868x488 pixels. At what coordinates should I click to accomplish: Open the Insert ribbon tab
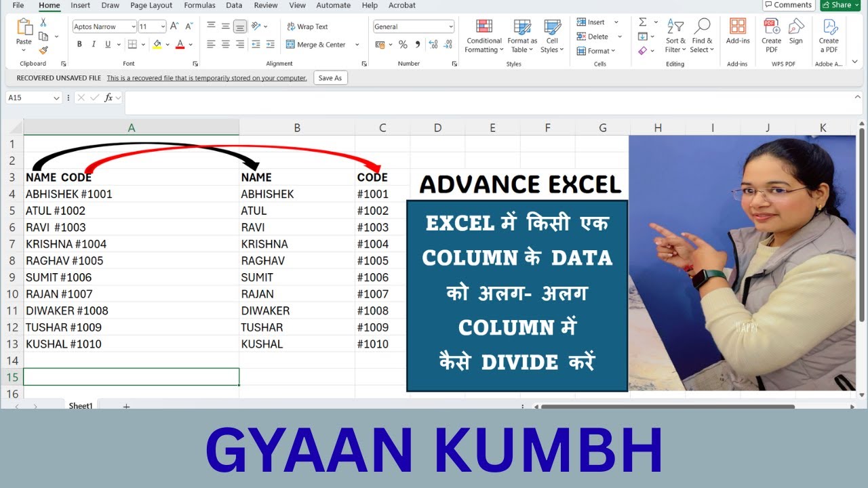pos(81,5)
